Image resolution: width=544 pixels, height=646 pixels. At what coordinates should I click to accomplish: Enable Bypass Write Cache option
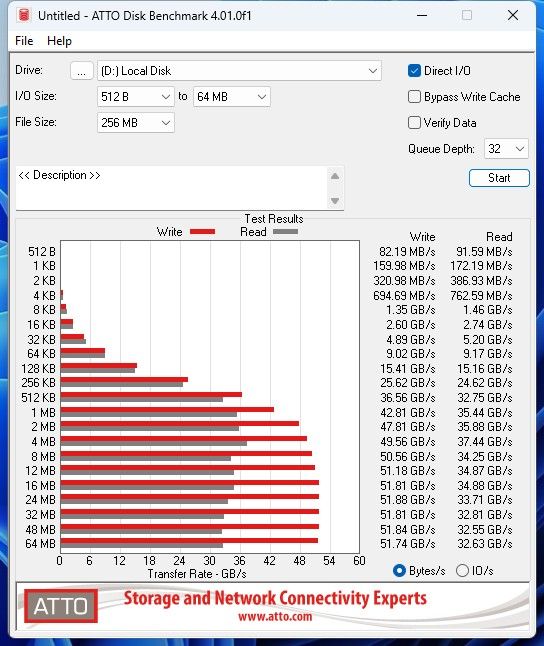pos(414,97)
